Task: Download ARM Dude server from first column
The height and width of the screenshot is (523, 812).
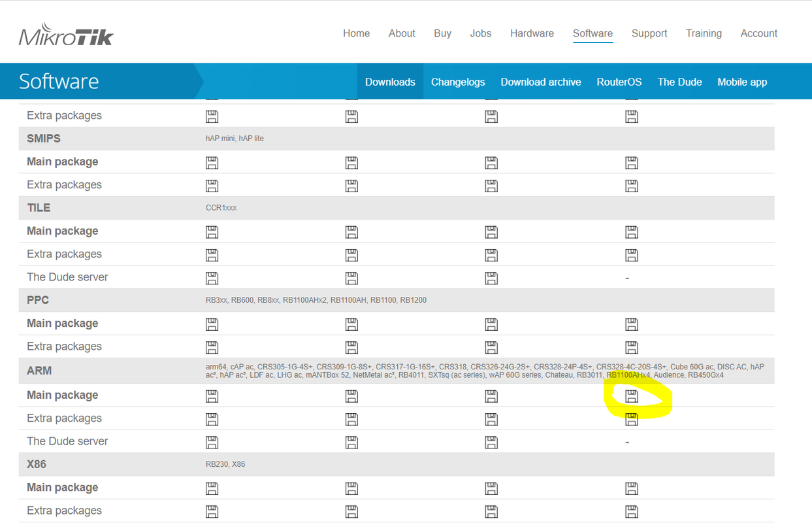Action: (212, 442)
